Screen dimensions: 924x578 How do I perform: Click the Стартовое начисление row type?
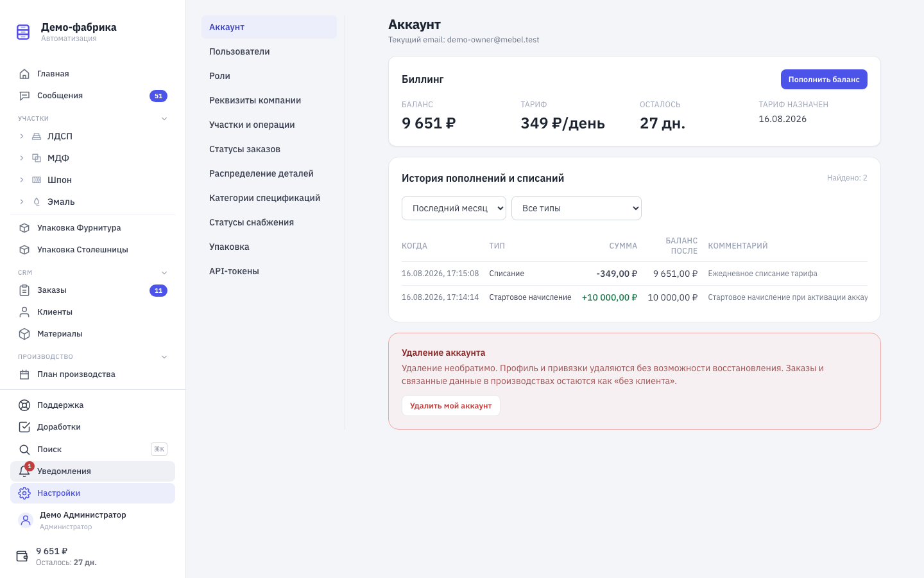[x=530, y=297]
